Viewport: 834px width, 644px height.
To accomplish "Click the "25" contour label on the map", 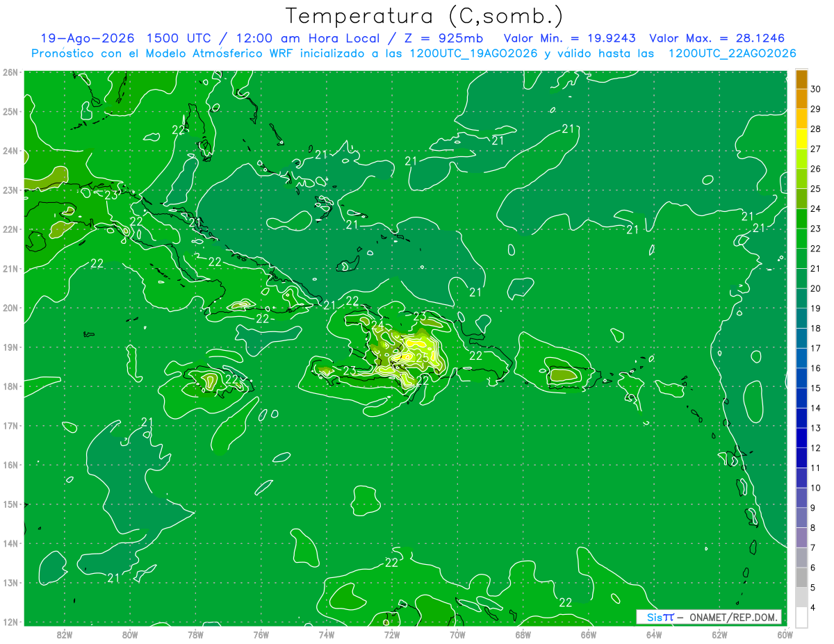I will [x=423, y=357].
